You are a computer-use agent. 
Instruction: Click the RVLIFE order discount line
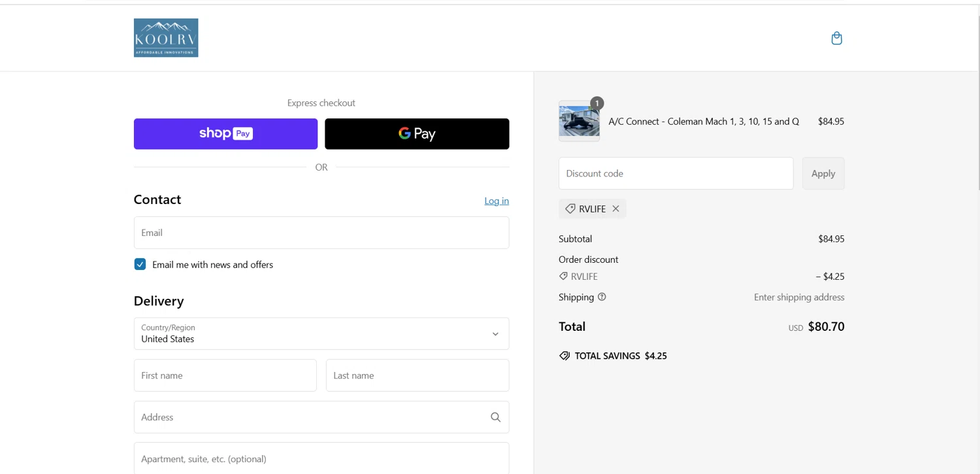[x=578, y=277]
